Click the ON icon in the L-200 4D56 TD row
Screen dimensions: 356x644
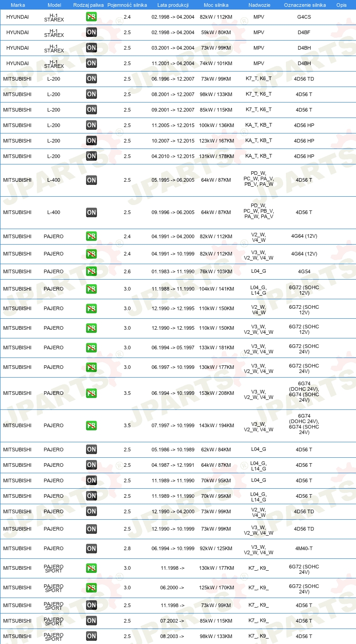tap(92, 79)
